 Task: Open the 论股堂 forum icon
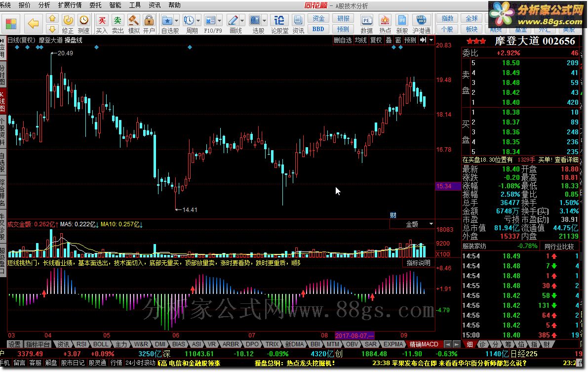tap(279, 20)
